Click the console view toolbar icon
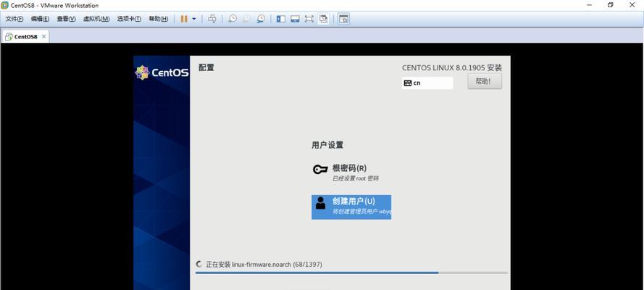This screenshot has width=644, height=290. (343, 19)
